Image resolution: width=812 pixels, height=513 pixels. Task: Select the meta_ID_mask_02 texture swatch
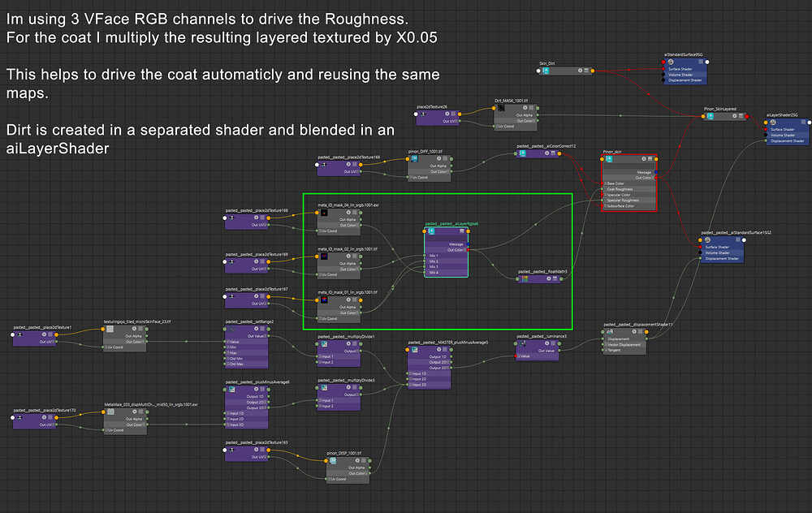pyautogui.click(x=324, y=256)
